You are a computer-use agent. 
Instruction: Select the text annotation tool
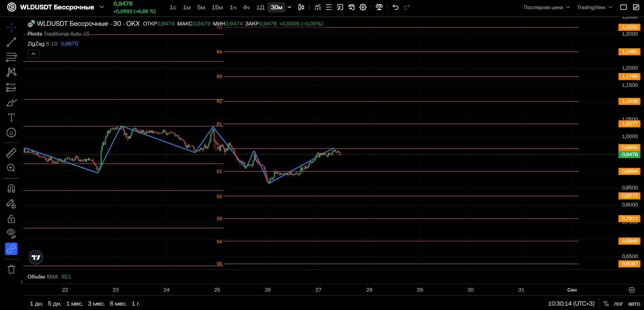(x=11, y=117)
